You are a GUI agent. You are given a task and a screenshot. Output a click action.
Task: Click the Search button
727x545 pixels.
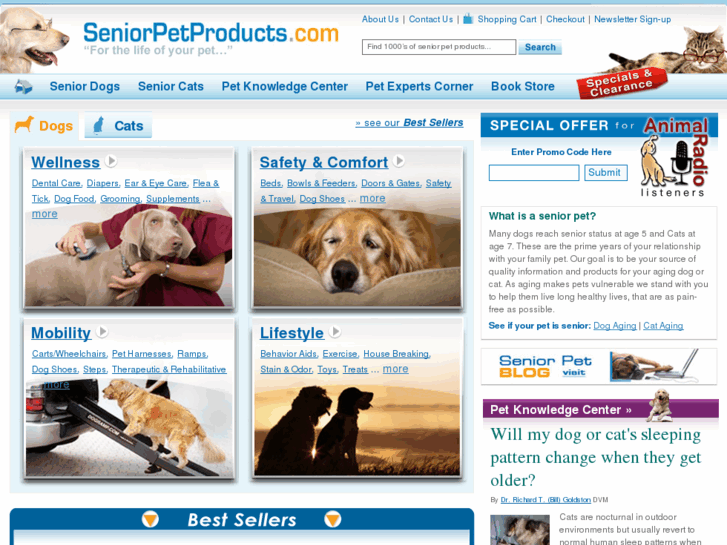[x=540, y=47]
